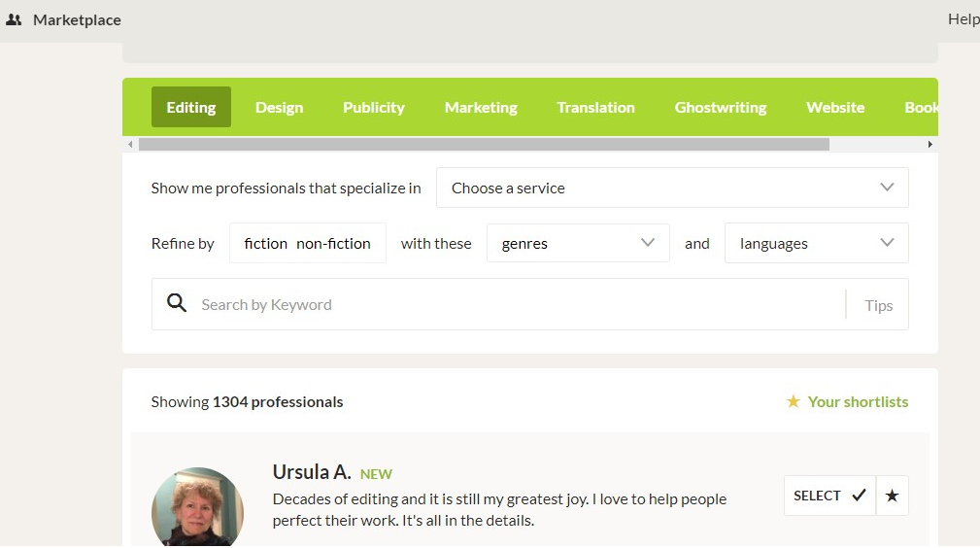This screenshot has width=980, height=548.
Task: Click the gold star next to Your shortlists
Action: tap(794, 401)
